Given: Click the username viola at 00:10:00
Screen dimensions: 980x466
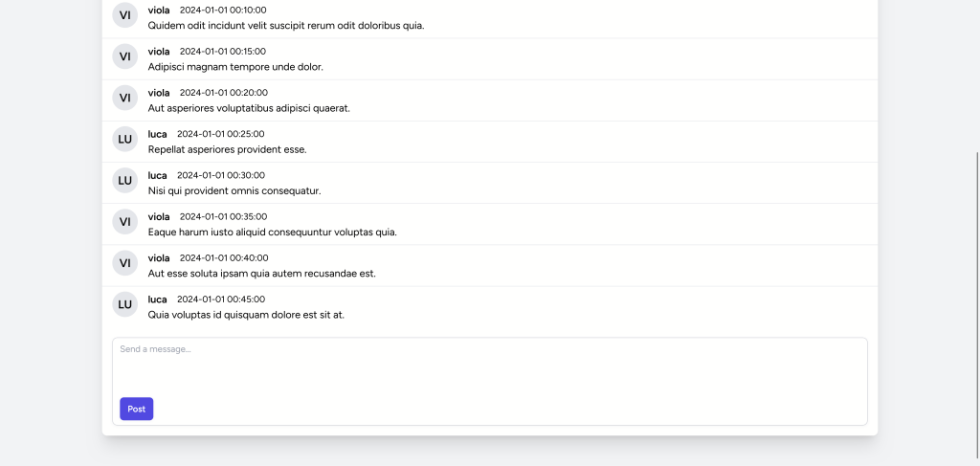Looking at the screenshot, I should point(159,10).
